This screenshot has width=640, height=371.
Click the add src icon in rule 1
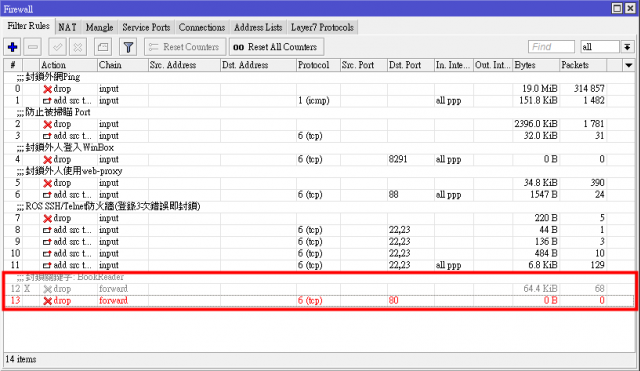(47, 101)
